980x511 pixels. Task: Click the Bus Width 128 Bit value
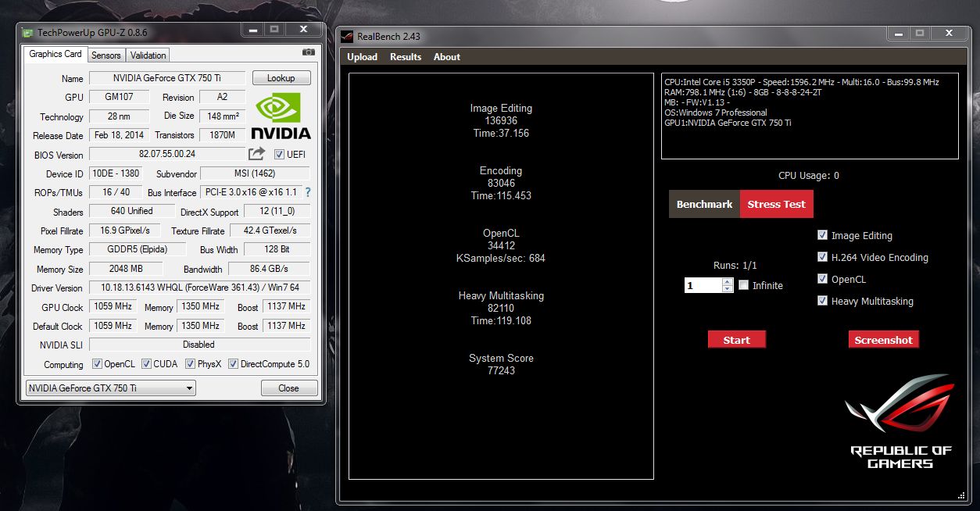click(x=277, y=249)
